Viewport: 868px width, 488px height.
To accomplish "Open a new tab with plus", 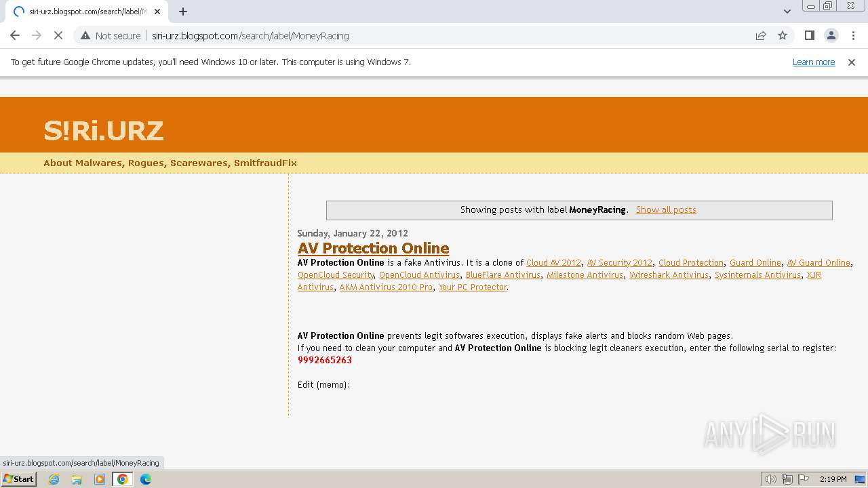I will pos(183,11).
